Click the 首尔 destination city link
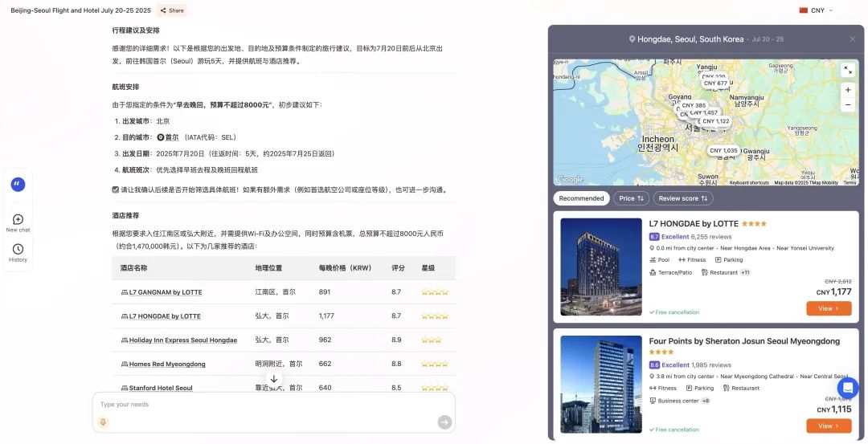Screen dimensions: 868x444 [x=172, y=137]
